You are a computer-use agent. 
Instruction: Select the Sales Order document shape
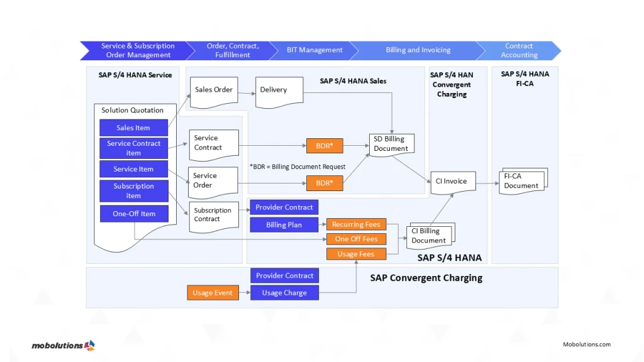pos(214,92)
